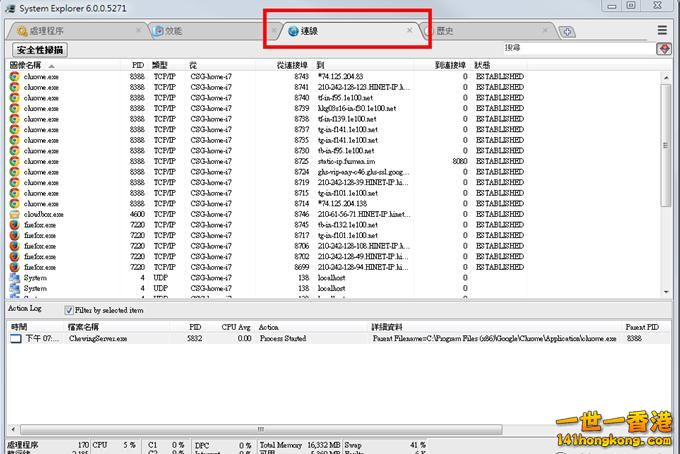680x454 pixels.
Task: Open the hamburger menu icon
Action: click(662, 31)
